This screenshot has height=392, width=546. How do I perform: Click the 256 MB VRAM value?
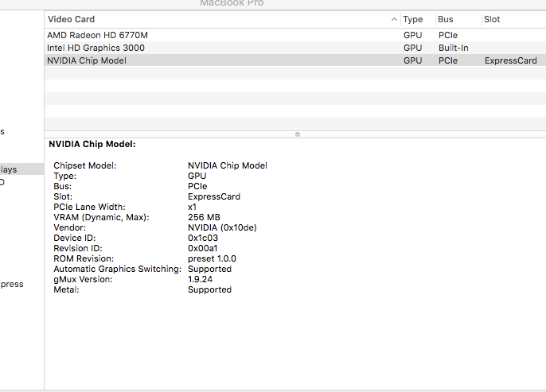[x=204, y=217]
